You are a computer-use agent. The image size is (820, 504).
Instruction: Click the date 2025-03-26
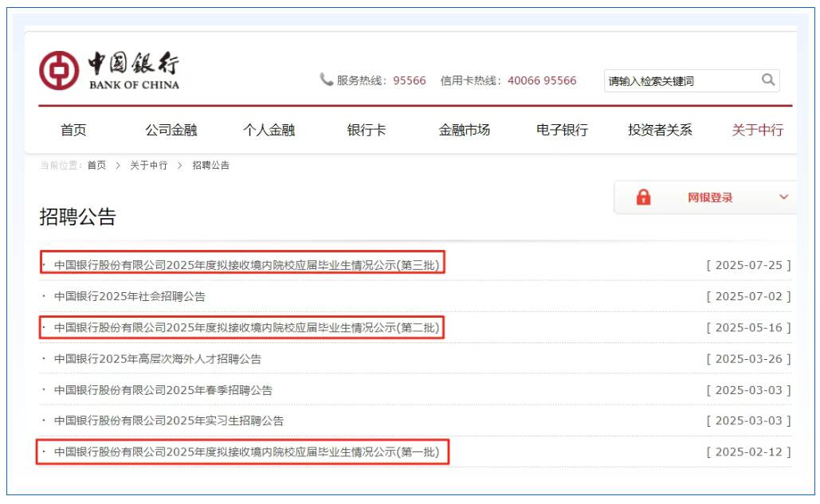click(748, 359)
